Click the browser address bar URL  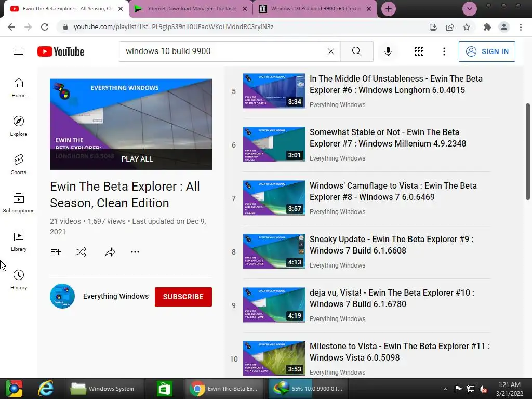tap(174, 27)
